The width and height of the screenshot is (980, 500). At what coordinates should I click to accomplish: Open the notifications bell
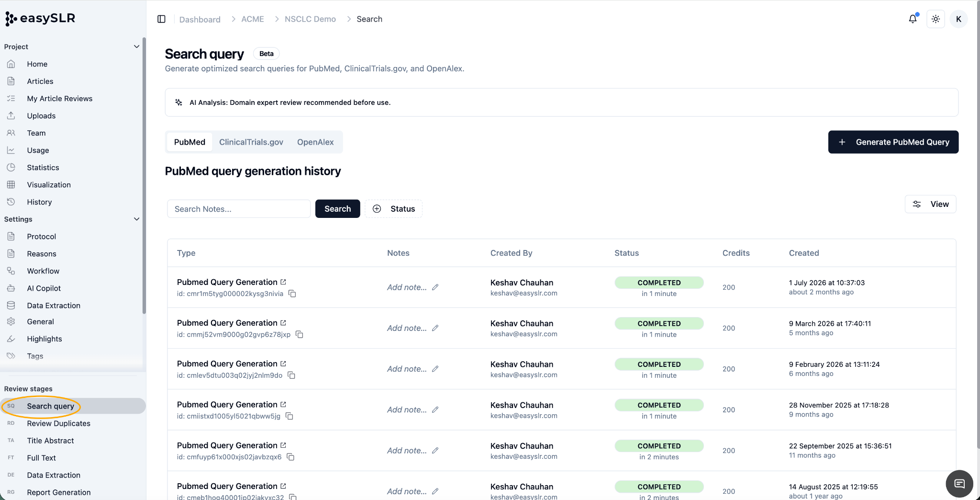point(913,19)
